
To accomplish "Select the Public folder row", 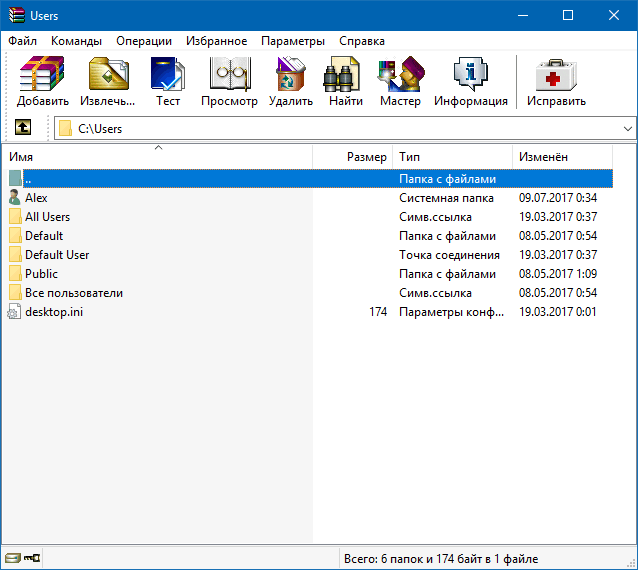I will coord(41,274).
